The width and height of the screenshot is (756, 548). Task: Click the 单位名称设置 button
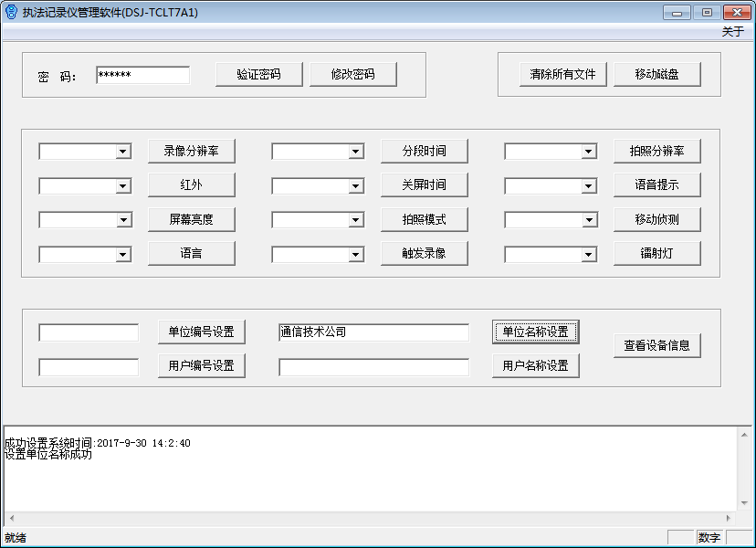(536, 332)
